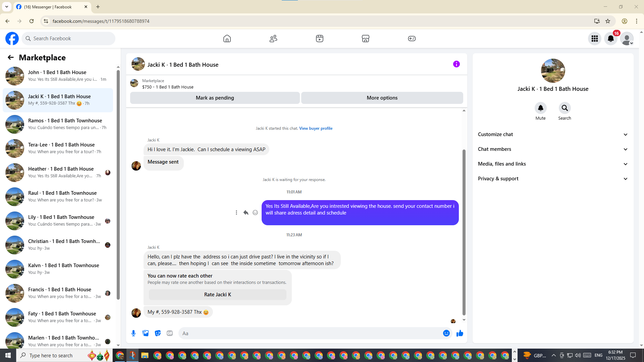Open the Facebook notifications bell
The height and width of the screenshot is (362, 644).
coord(611,39)
